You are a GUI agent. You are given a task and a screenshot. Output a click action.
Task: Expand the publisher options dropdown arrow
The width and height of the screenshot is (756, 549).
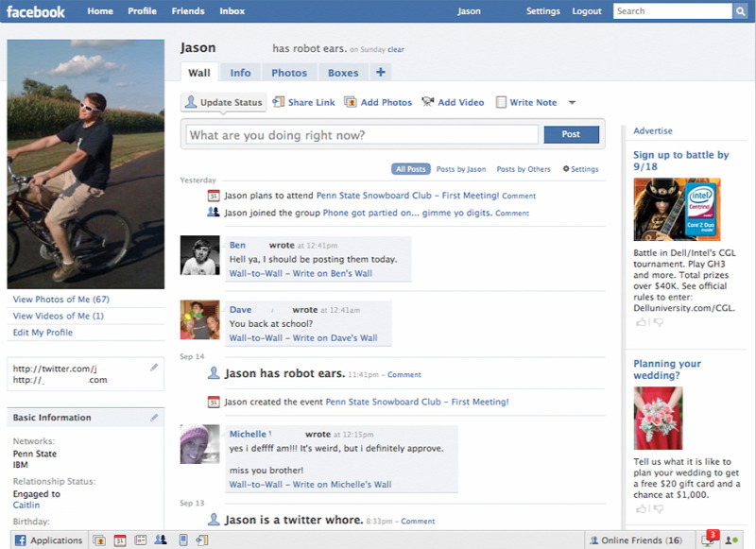coord(572,102)
